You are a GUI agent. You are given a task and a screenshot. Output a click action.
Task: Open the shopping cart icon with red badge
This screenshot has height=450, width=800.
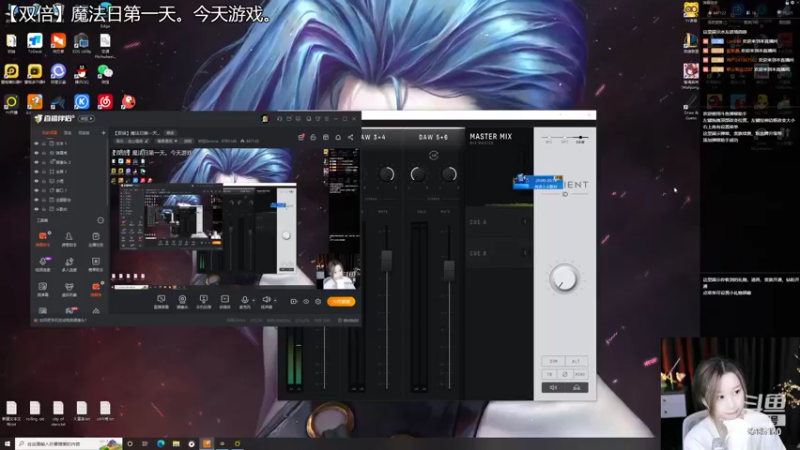point(301,137)
